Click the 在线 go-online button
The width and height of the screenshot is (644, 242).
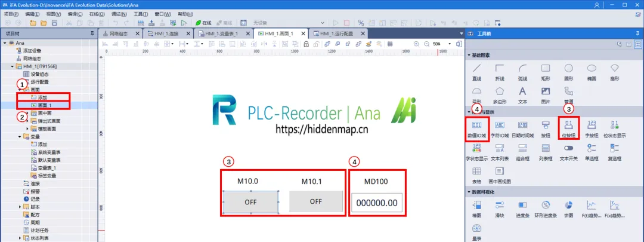[x=203, y=23]
